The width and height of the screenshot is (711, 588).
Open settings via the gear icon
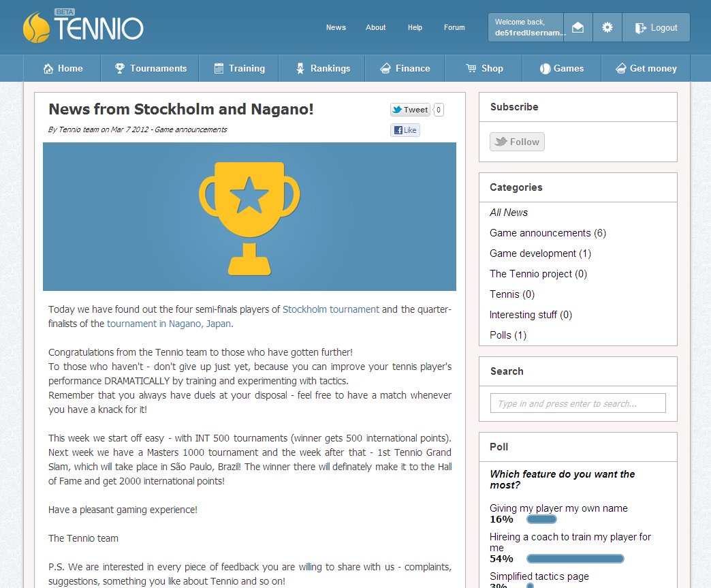(607, 28)
